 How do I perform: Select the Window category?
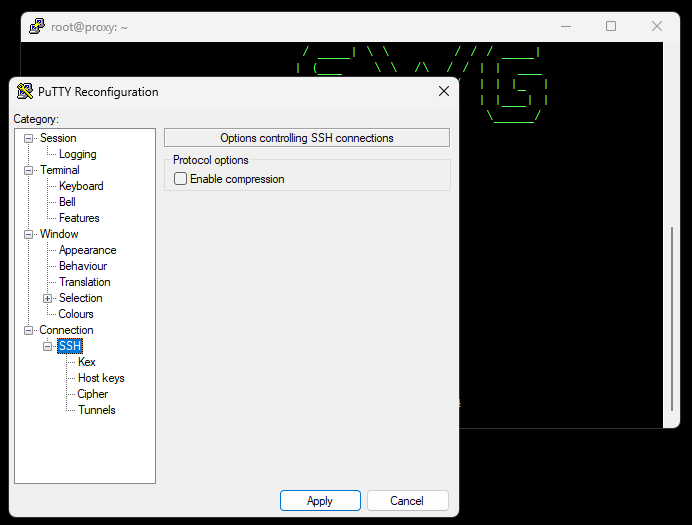[x=59, y=234]
